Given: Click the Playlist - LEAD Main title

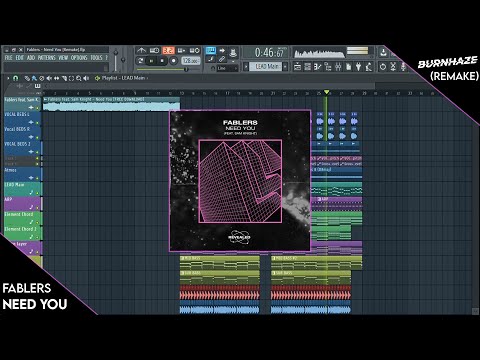Looking at the screenshot, I should (123, 78).
